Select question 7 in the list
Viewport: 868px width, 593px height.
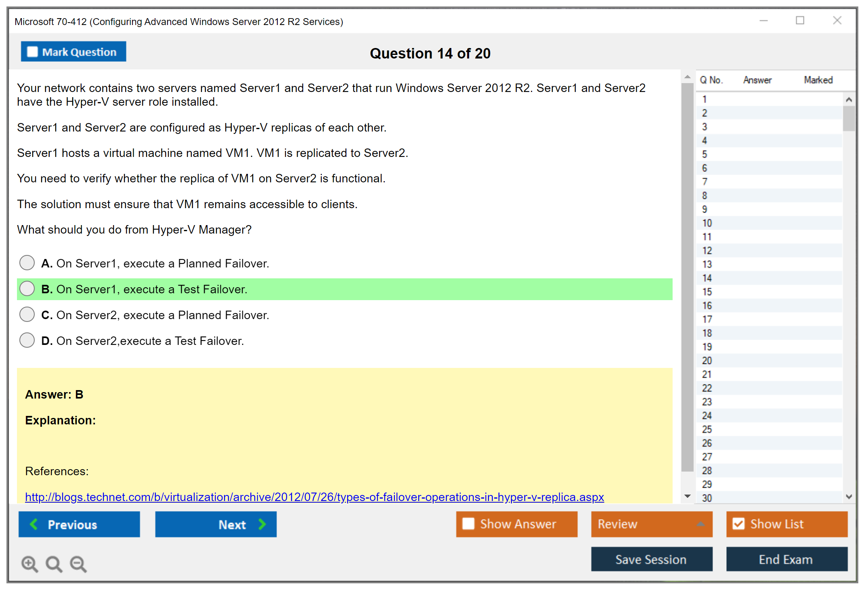pos(704,182)
